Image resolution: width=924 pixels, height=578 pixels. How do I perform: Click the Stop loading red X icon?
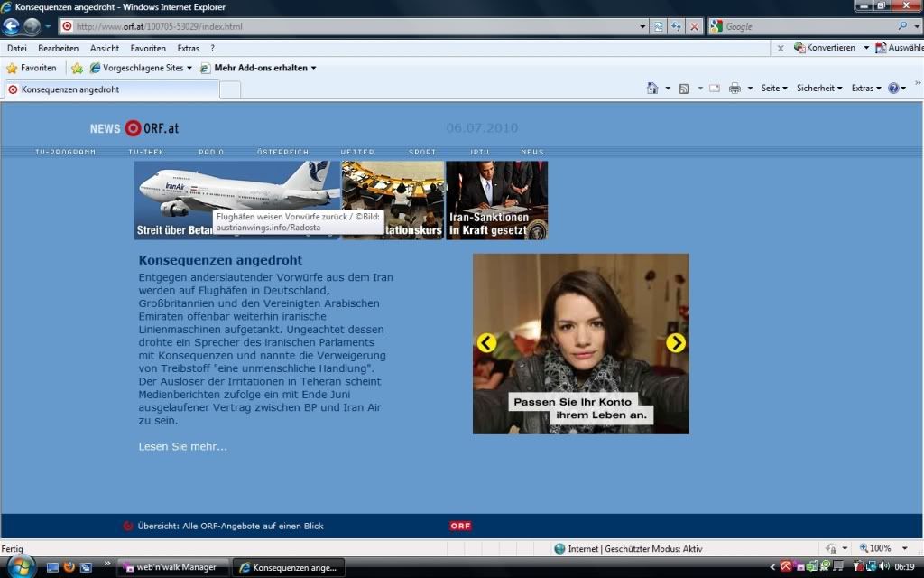click(694, 26)
